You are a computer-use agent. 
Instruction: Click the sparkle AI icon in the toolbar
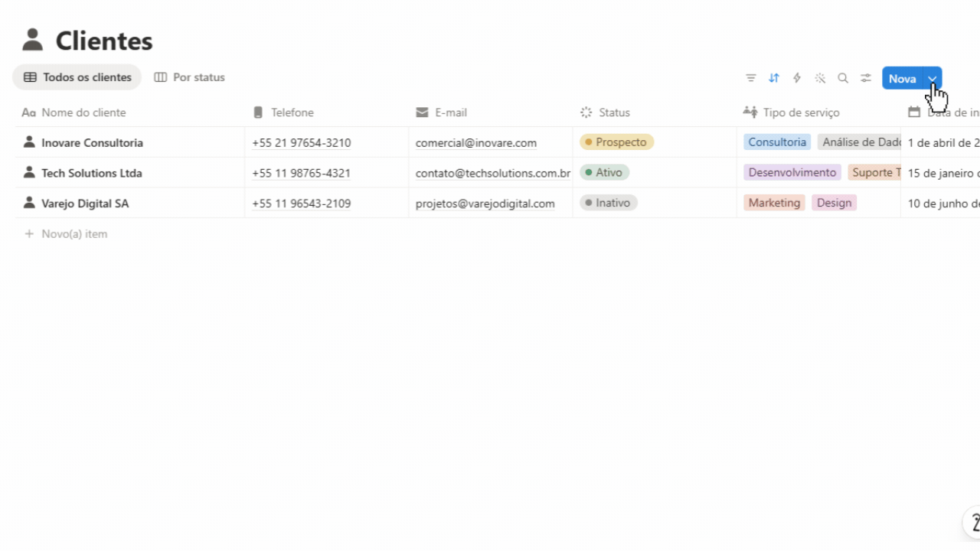click(820, 78)
